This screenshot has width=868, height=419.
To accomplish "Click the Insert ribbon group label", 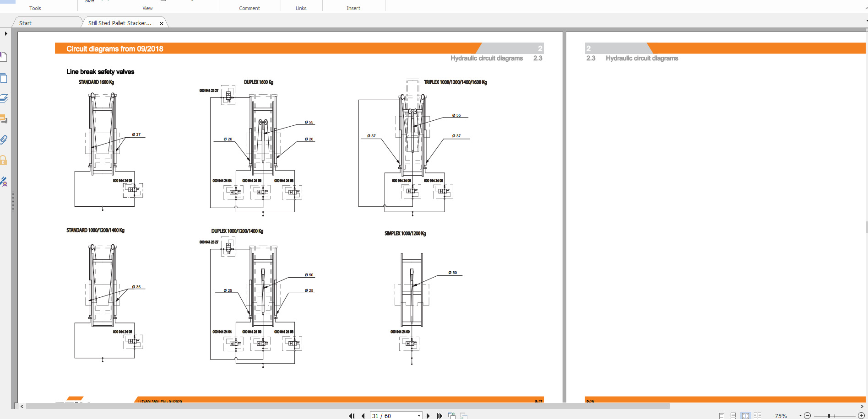I will [x=353, y=8].
